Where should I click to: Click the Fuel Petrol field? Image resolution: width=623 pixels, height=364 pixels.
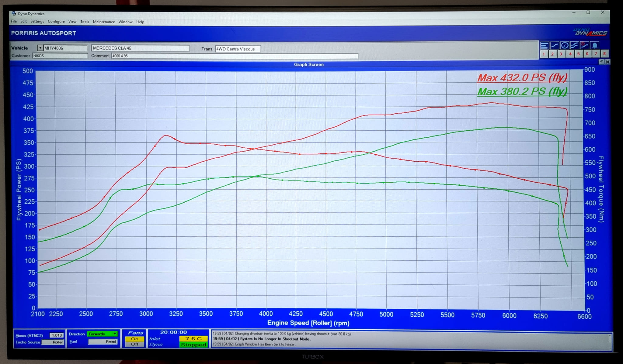pos(103,342)
